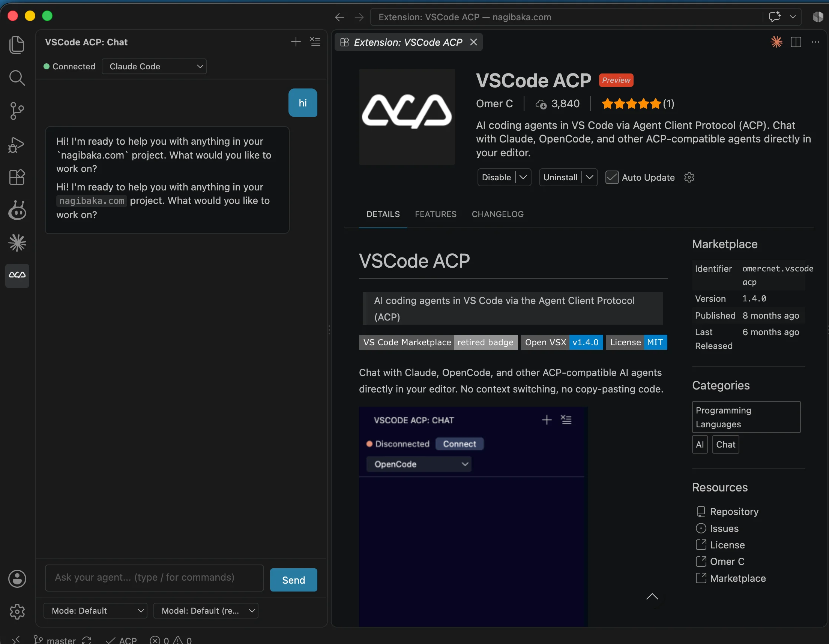The height and width of the screenshot is (644, 829).
Task: Open the Omer C resource link
Action: 721,561
